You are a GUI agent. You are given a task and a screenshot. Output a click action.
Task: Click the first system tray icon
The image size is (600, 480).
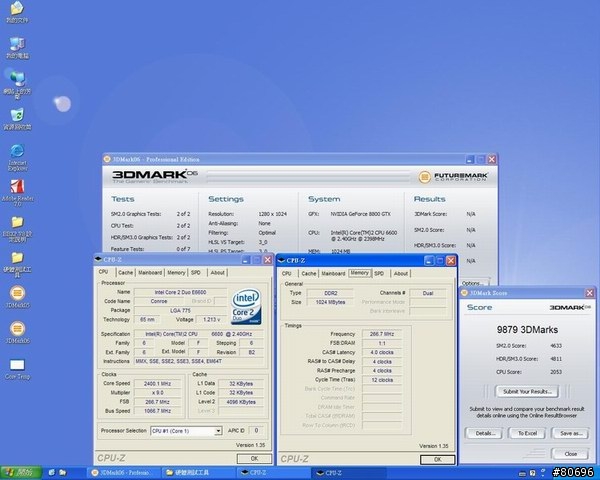point(522,473)
